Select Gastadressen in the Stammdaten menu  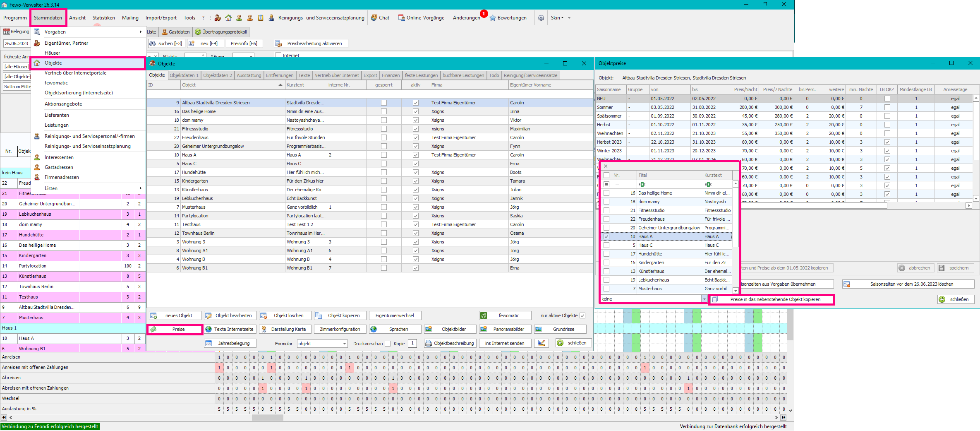click(59, 167)
